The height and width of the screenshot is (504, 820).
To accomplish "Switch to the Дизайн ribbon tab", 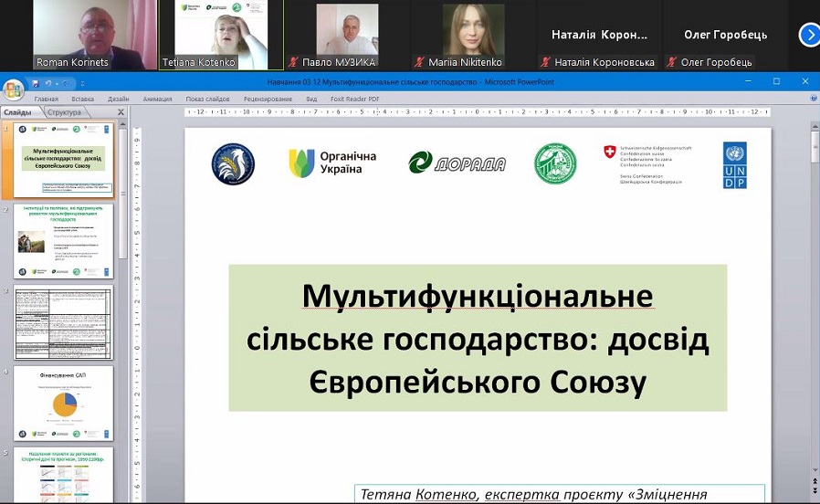I will tap(118, 99).
